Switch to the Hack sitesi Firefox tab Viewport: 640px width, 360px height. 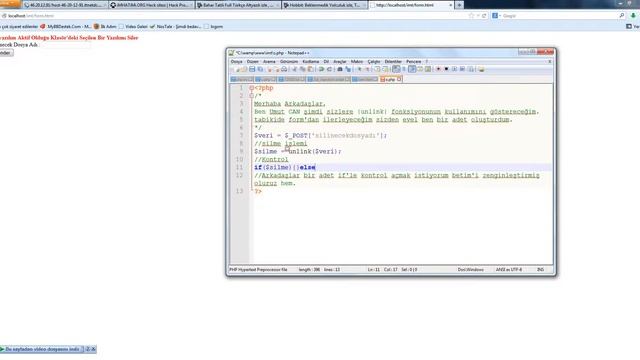tap(152, 5)
